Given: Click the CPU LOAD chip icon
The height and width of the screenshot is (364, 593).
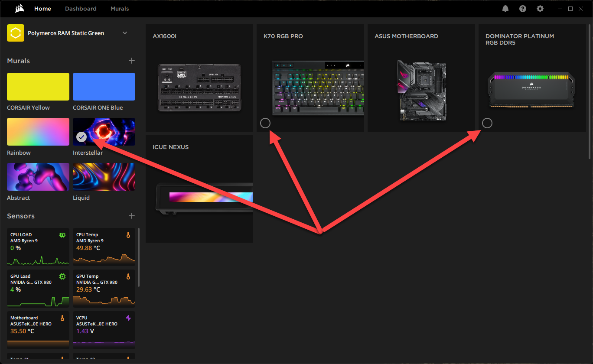Looking at the screenshot, I should pos(62,235).
